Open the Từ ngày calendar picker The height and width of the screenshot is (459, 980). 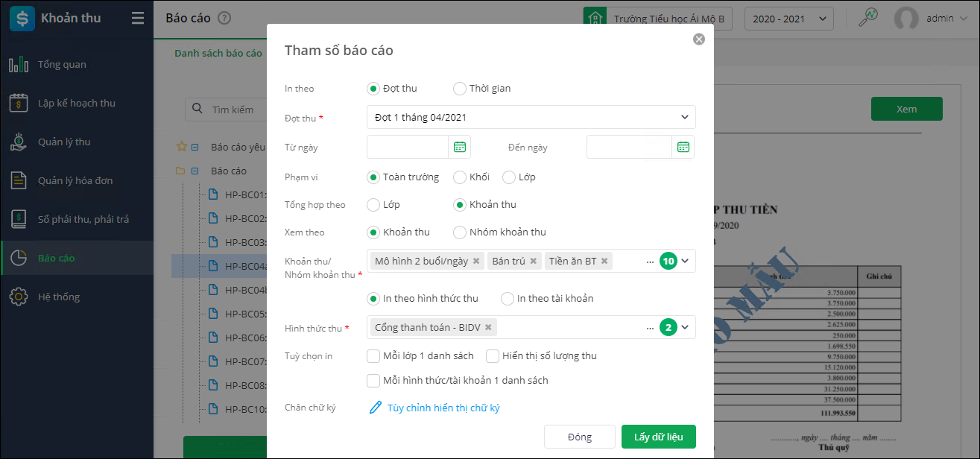pyautogui.click(x=460, y=148)
